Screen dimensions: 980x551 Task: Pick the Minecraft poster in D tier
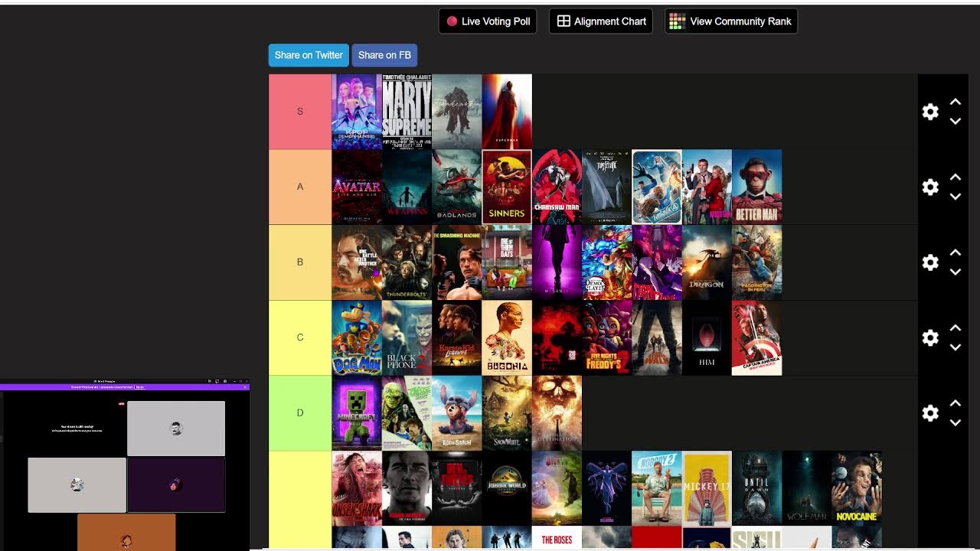357,413
